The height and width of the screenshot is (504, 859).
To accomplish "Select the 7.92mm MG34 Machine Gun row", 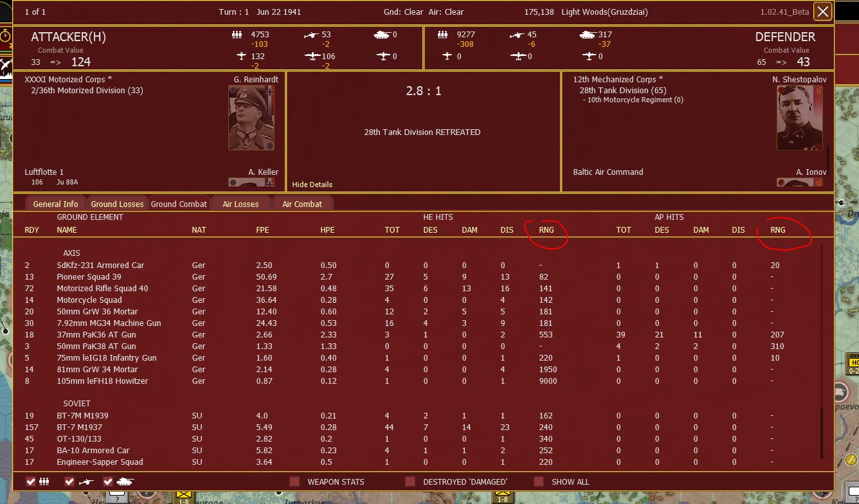I will pos(417,323).
